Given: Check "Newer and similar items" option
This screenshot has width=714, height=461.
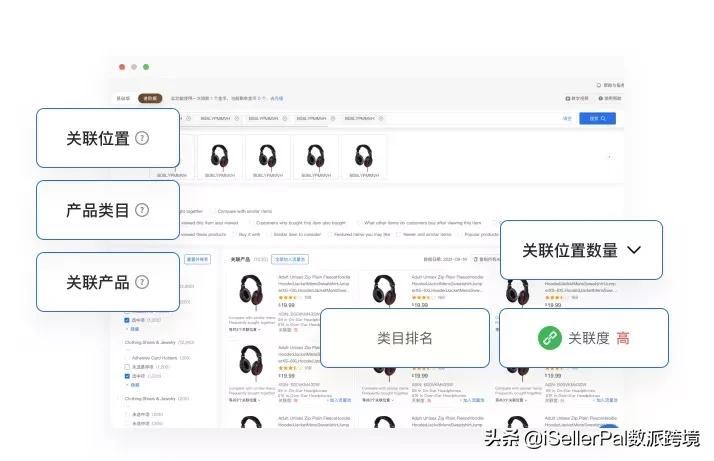Looking at the screenshot, I should [398, 235].
